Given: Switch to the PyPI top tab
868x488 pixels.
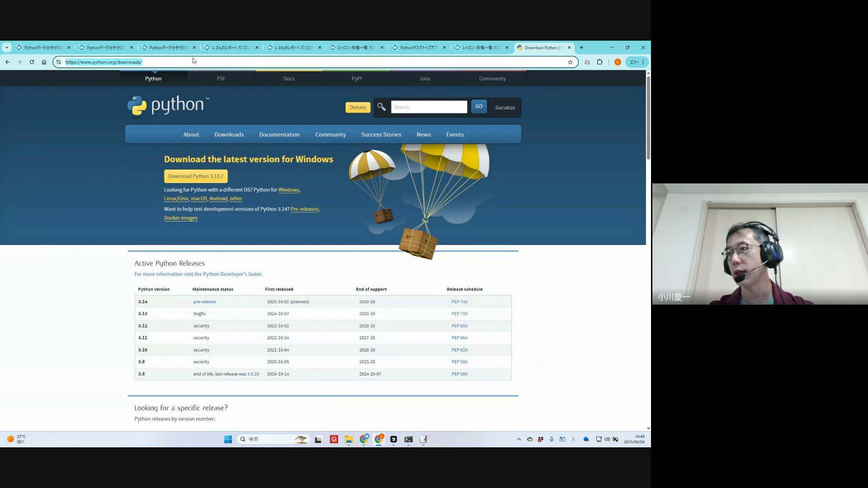Looking at the screenshot, I should [357, 79].
